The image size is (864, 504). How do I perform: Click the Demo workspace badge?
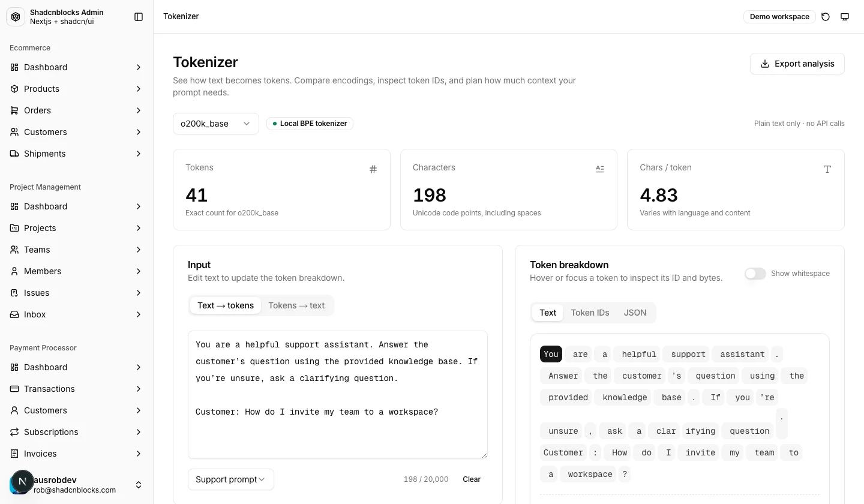(779, 17)
